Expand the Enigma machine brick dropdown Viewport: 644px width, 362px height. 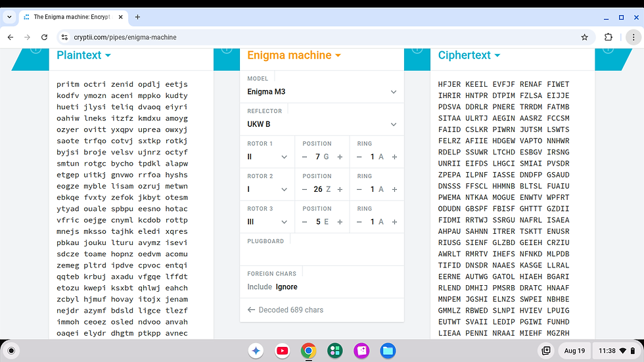point(294,55)
